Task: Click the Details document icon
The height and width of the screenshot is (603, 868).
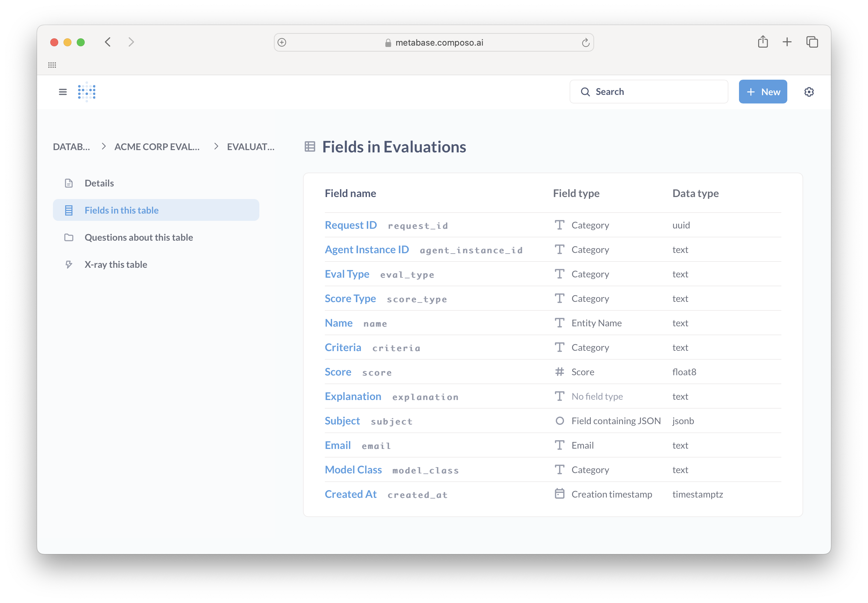Action: click(x=69, y=183)
